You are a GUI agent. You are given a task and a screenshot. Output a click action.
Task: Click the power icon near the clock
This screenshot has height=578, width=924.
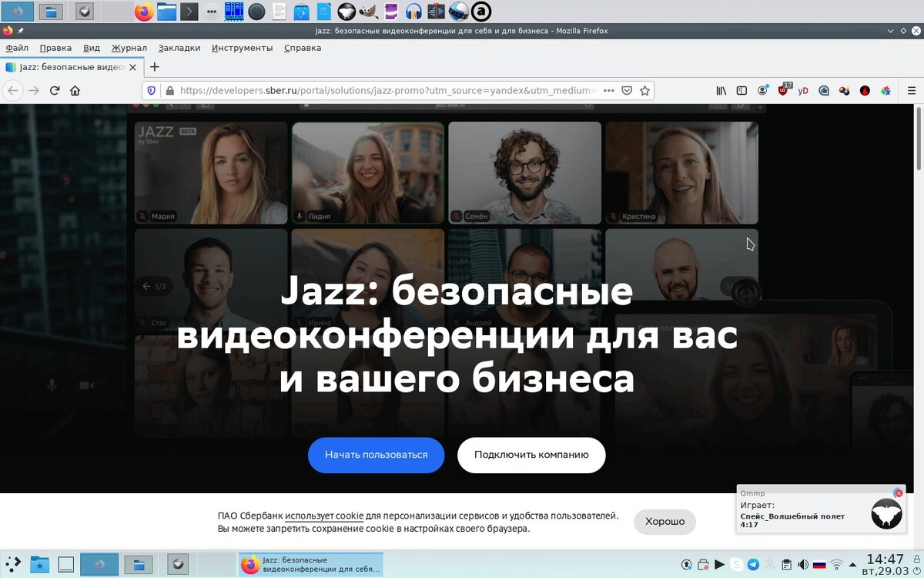916,570
